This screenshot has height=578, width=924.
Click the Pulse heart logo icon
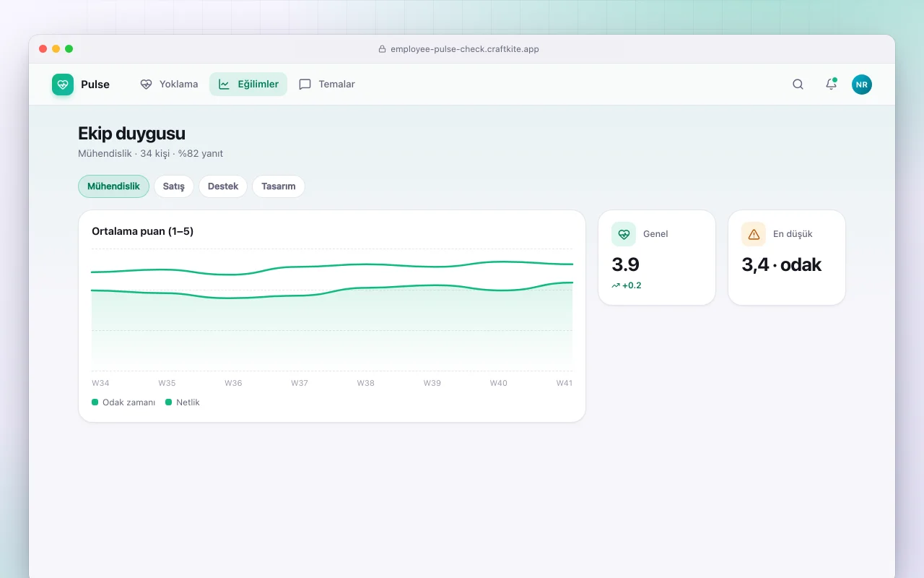(x=63, y=85)
